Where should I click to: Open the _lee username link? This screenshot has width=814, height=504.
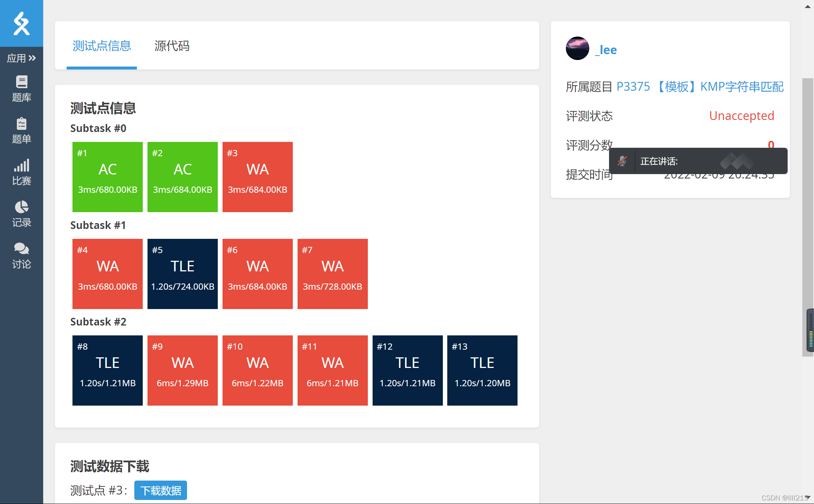(606, 50)
